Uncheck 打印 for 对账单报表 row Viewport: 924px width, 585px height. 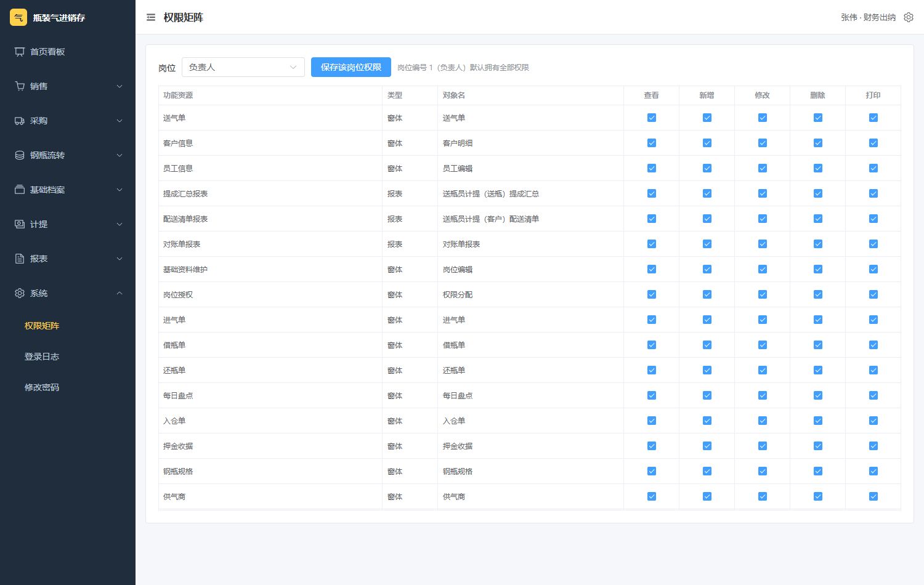pyautogui.click(x=873, y=244)
